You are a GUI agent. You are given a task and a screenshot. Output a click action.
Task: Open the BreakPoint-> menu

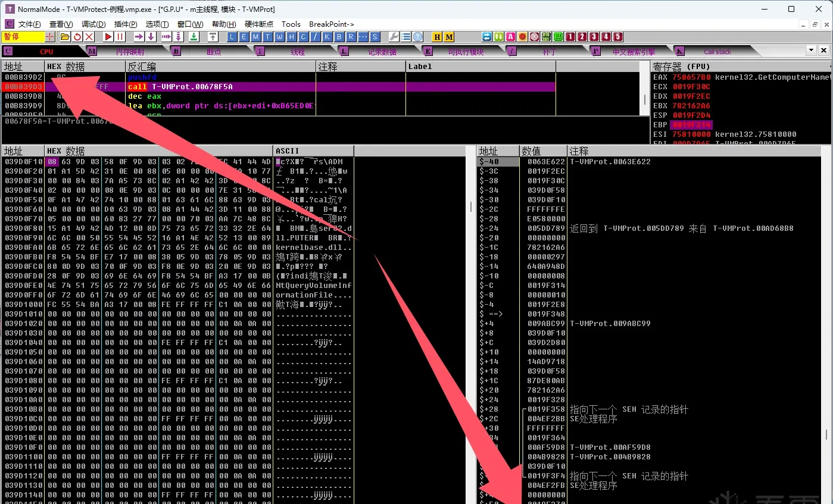tap(332, 24)
